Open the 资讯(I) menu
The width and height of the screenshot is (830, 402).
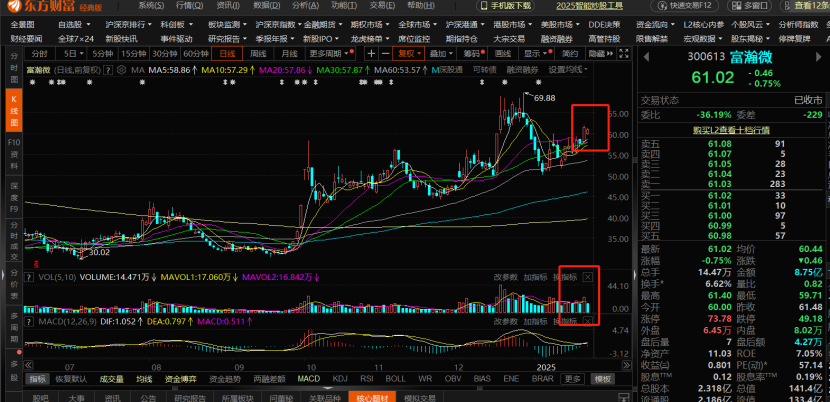228,5
